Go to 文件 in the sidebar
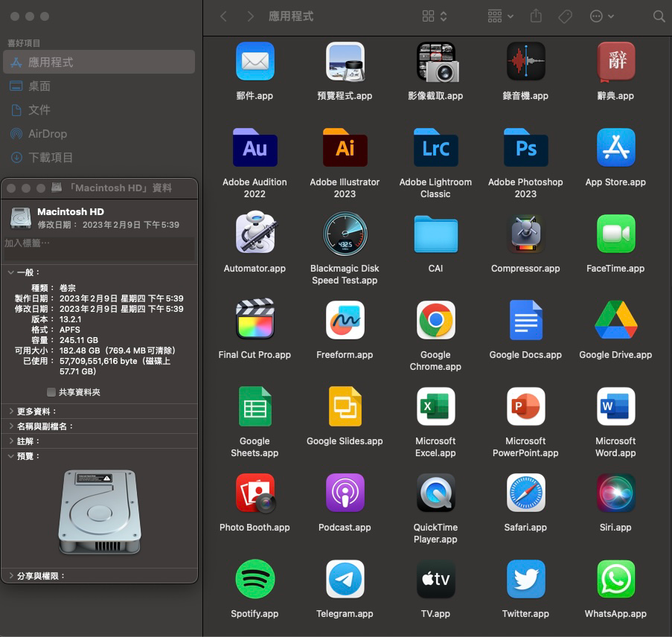Image resolution: width=672 pixels, height=637 pixels. pos(99,110)
